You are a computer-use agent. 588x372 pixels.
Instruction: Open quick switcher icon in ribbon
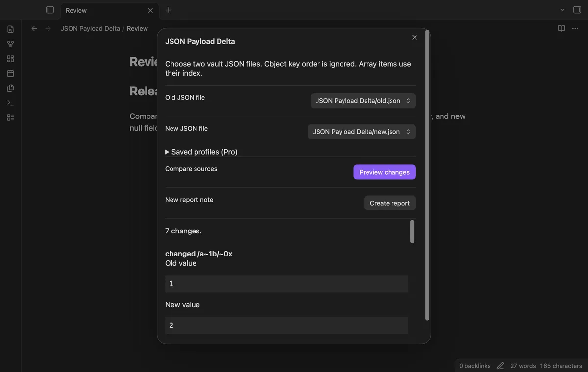[10, 29]
